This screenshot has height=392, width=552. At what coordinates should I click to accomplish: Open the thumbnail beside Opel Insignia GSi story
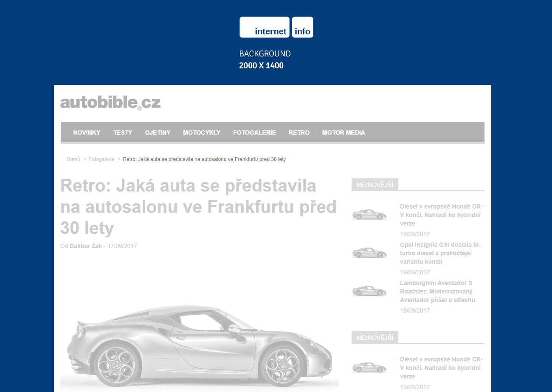(x=369, y=253)
